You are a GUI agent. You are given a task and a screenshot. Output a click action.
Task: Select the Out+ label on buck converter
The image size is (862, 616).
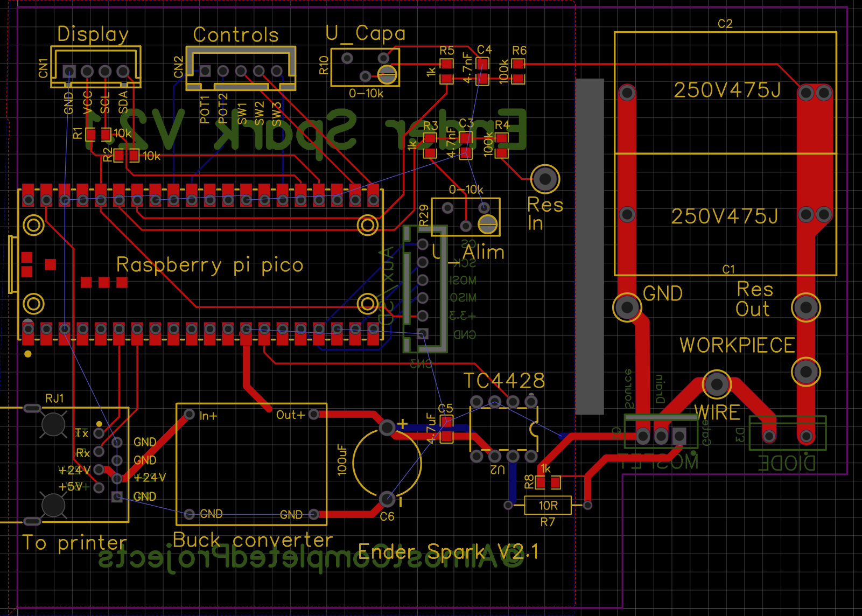click(x=290, y=415)
